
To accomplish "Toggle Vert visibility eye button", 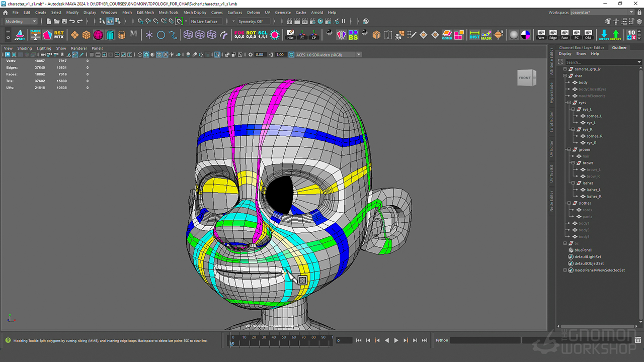I will (541, 35).
